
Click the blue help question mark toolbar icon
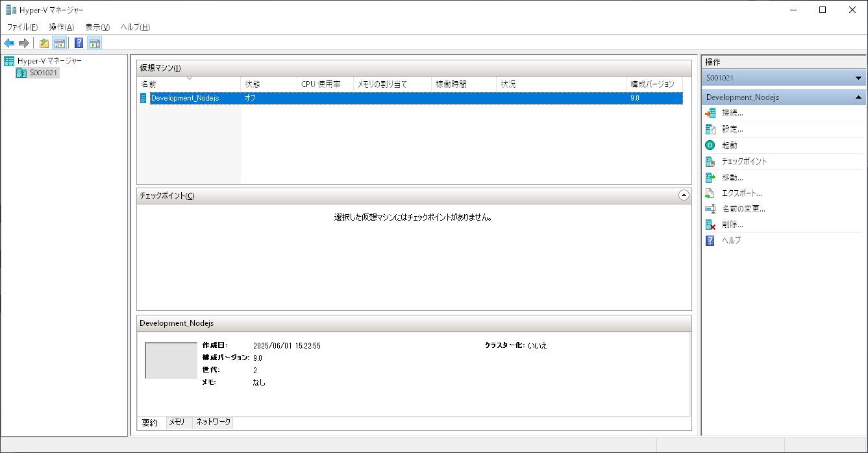coord(79,43)
